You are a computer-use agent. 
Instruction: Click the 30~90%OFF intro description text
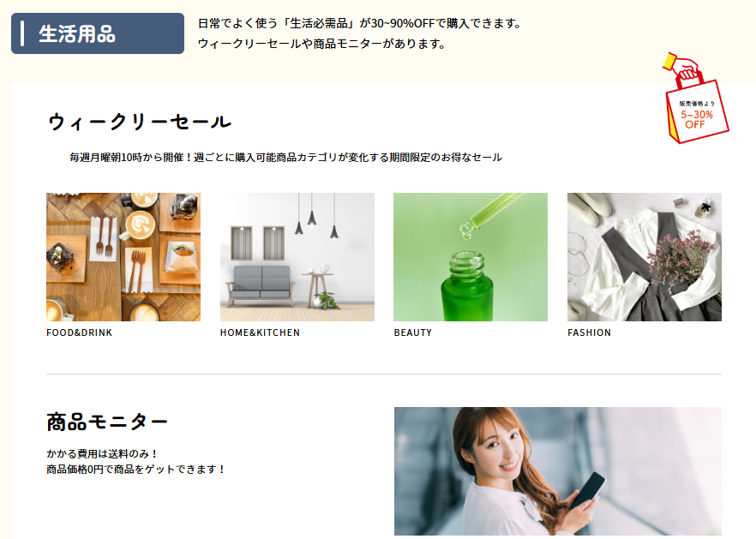coord(360,23)
